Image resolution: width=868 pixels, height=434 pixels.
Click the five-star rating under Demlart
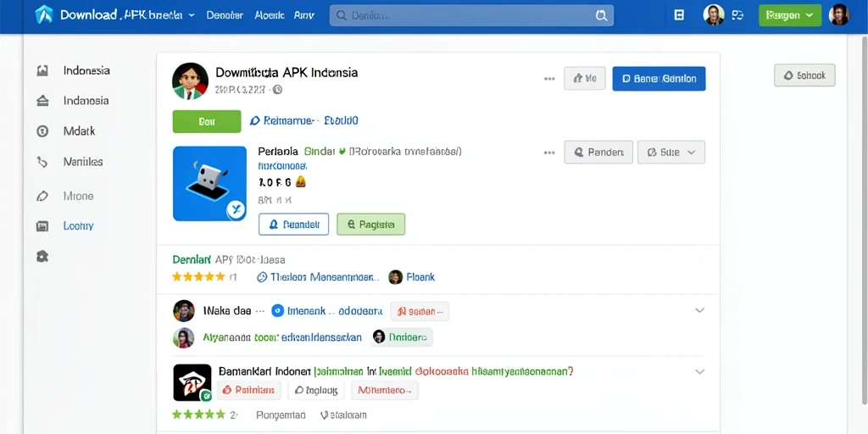(198, 277)
